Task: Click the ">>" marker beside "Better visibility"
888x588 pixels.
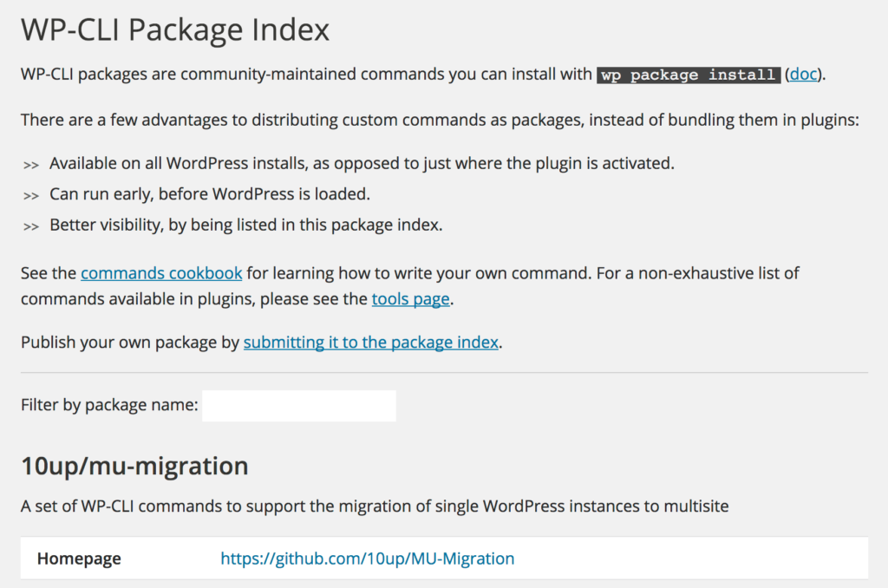Action: click(30, 225)
